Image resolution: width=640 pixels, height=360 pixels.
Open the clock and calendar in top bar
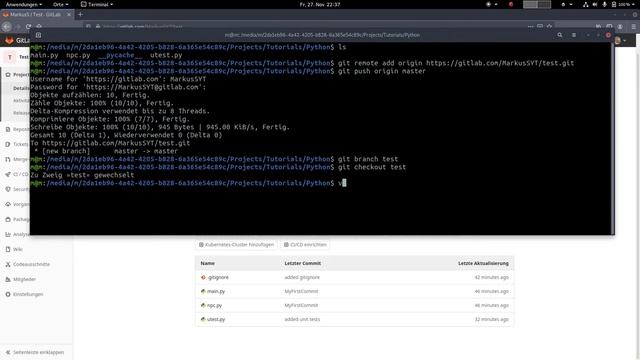click(320, 4)
